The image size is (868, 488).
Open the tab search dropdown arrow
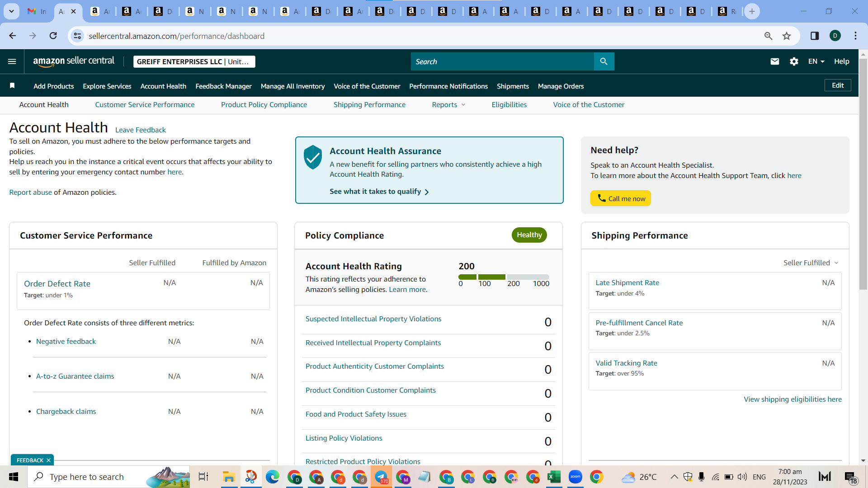tap(11, 11)
